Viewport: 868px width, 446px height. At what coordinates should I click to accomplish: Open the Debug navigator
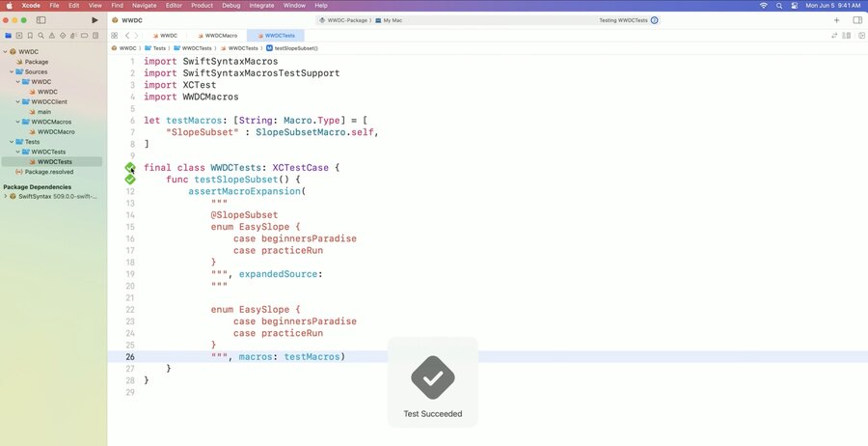coord(73,36)
